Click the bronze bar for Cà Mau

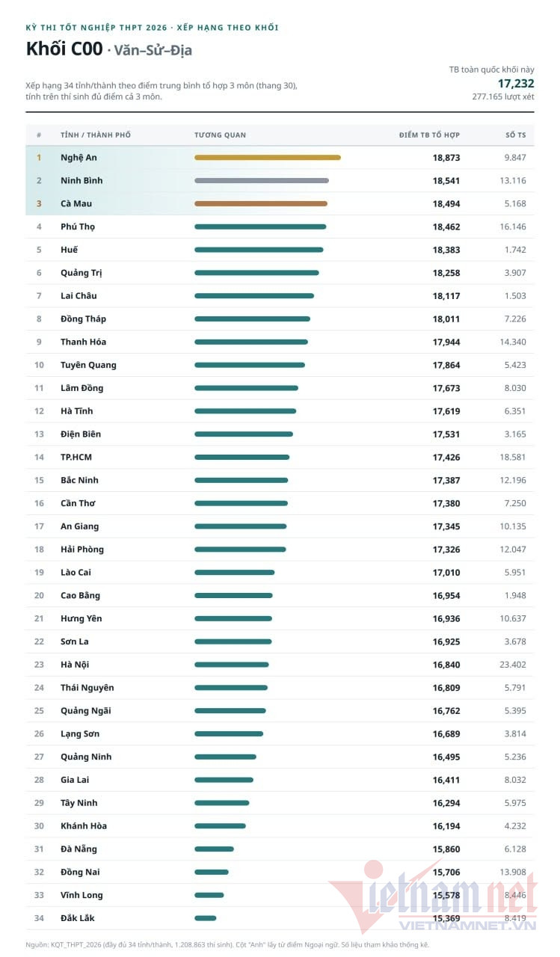pyautogui.click(x=261, y=203)
